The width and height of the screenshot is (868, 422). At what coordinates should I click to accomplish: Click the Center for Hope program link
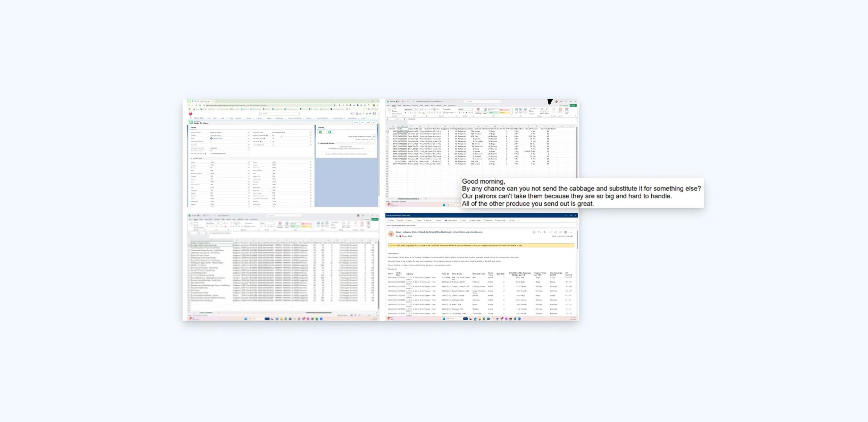click(215, 135)
